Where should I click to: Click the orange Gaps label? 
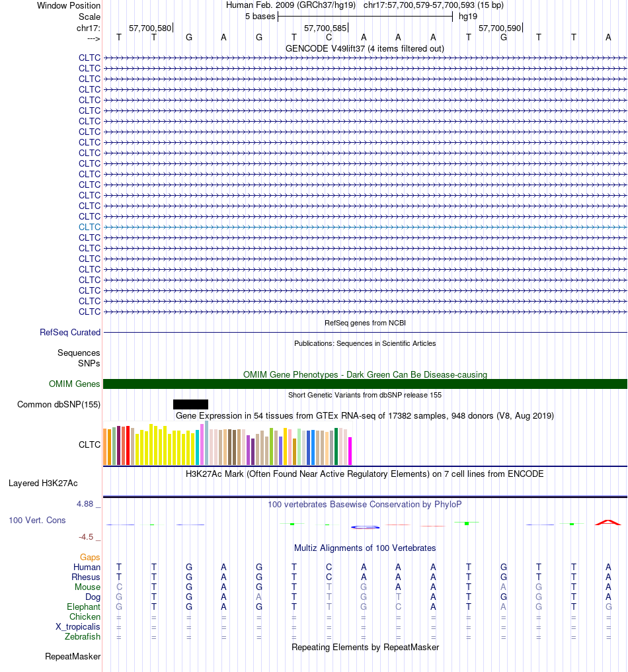(90, 558)
